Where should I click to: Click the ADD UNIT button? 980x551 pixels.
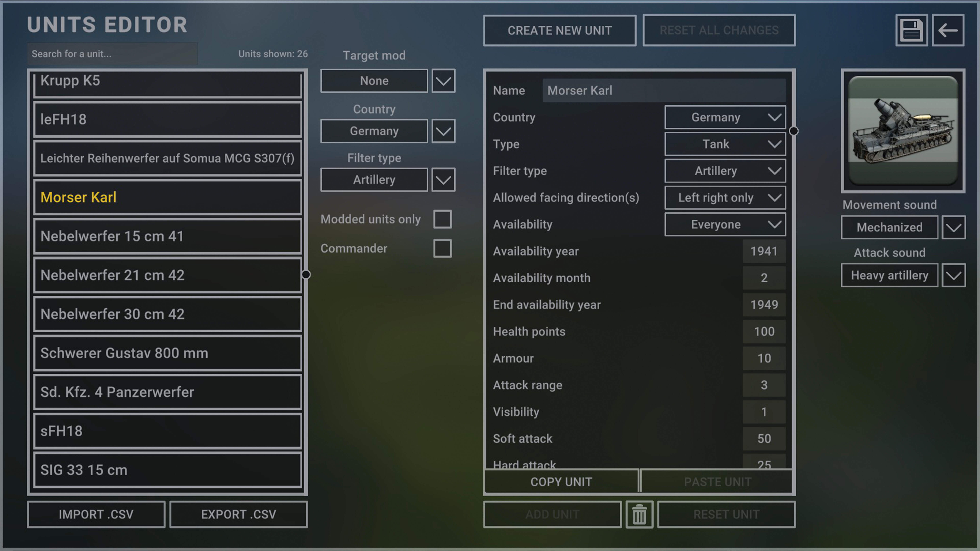(x=552, y=514)
